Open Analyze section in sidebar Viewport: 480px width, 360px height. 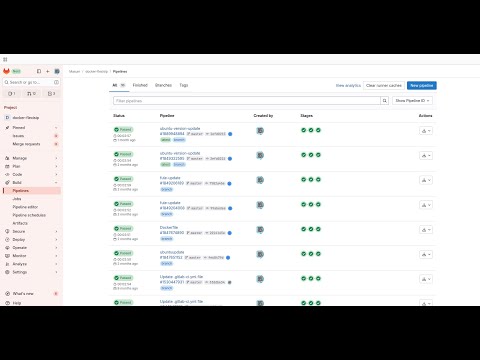(x=31, y=264)
